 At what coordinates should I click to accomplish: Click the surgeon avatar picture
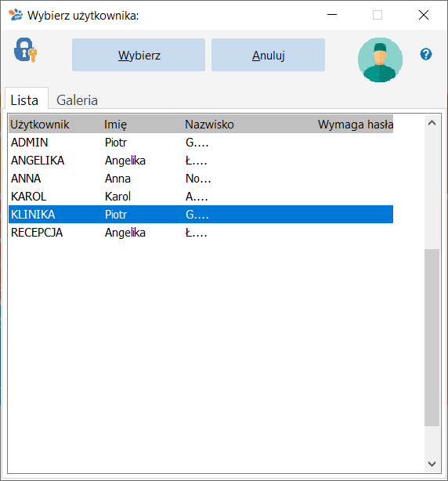380,60
